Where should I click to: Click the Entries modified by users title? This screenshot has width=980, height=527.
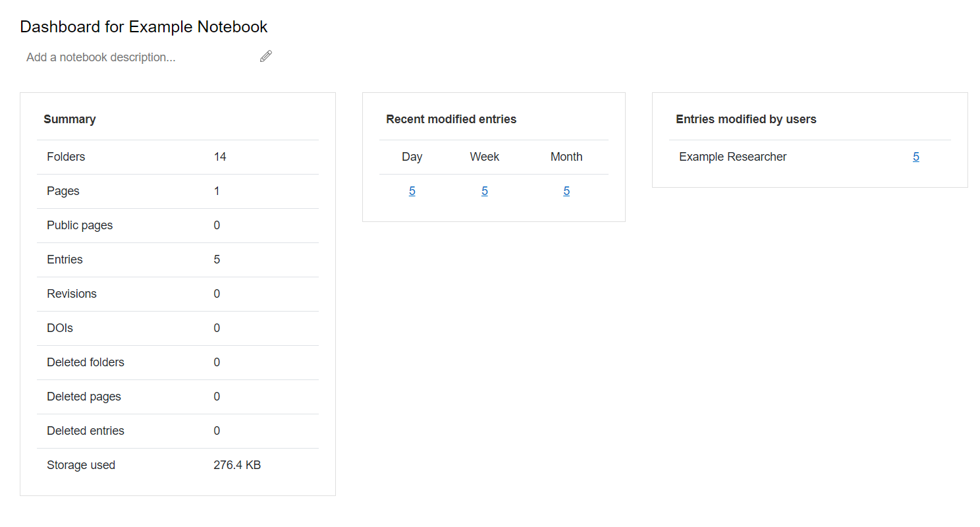[746, 119]
